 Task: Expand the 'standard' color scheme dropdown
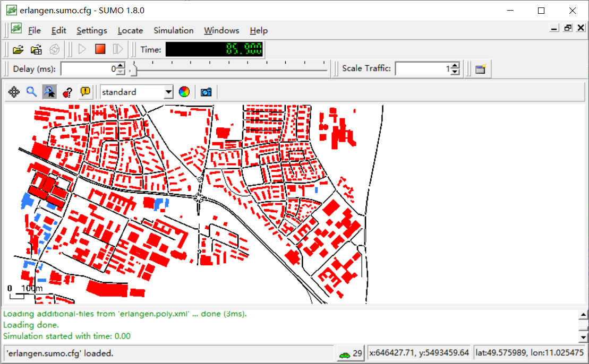(168, 92)
